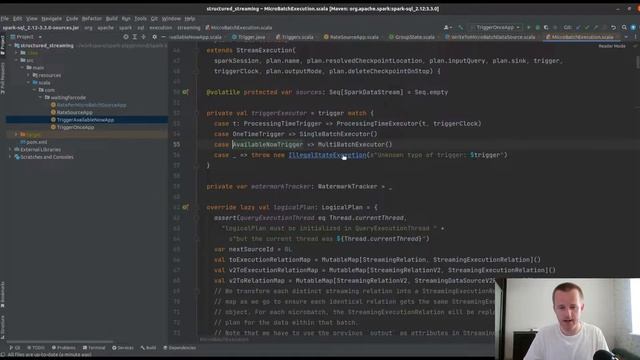Click the streaming breadcrumb in navigation bar
The width and height of the screenshot is (640, 360).
point(189,28)
